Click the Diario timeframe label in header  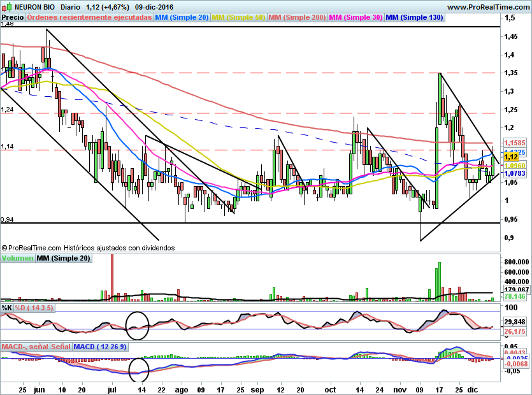[70, 7]
